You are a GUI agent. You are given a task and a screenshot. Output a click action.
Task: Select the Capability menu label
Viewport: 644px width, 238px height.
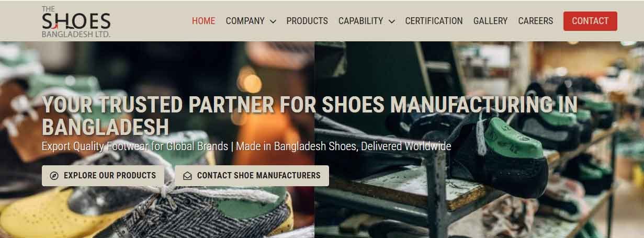(361, 21)
